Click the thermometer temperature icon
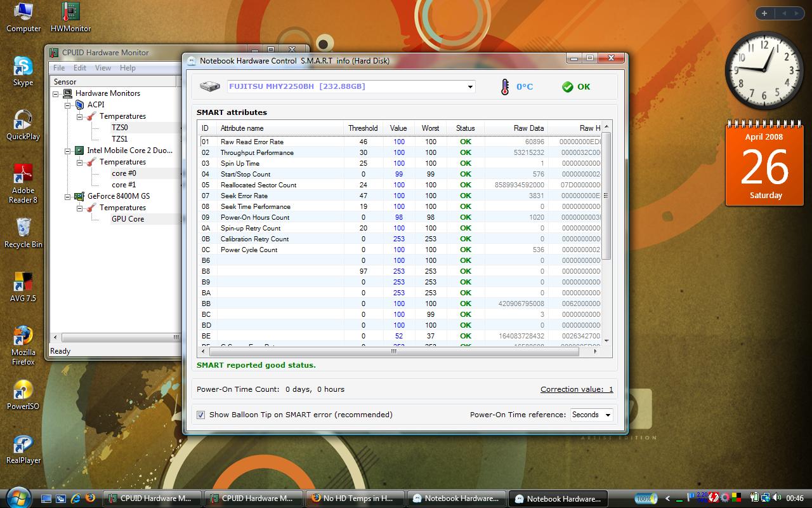Viewport: 812px width, 508px height. tap(505, 87)
